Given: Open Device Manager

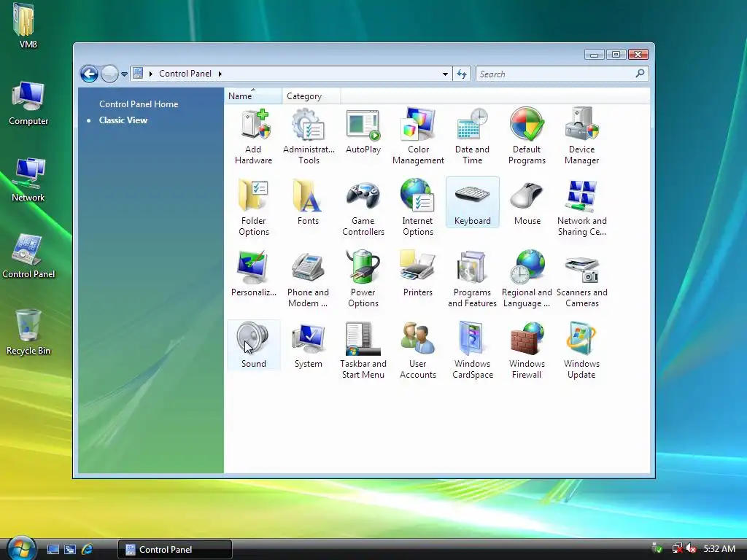Looking at the screenshot, I should tap(581, 136).
